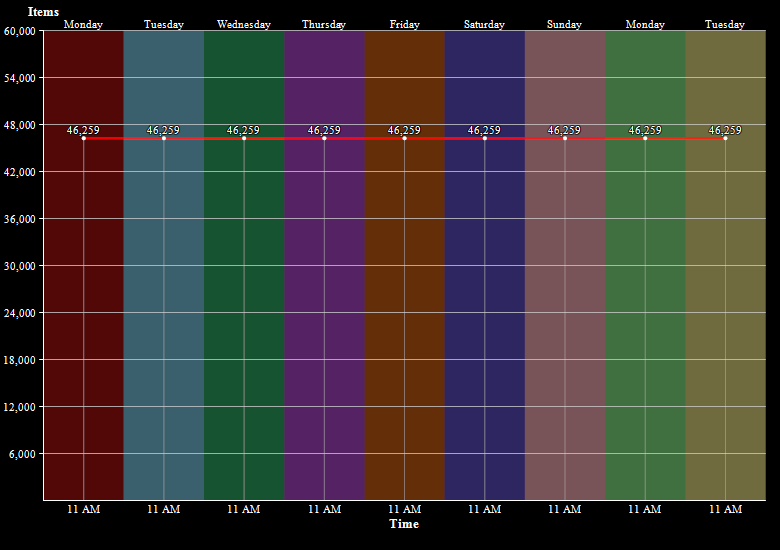Click the 42,000 y-axis tick label
This screenshot has width=780, height=550.
pos(20,172)
